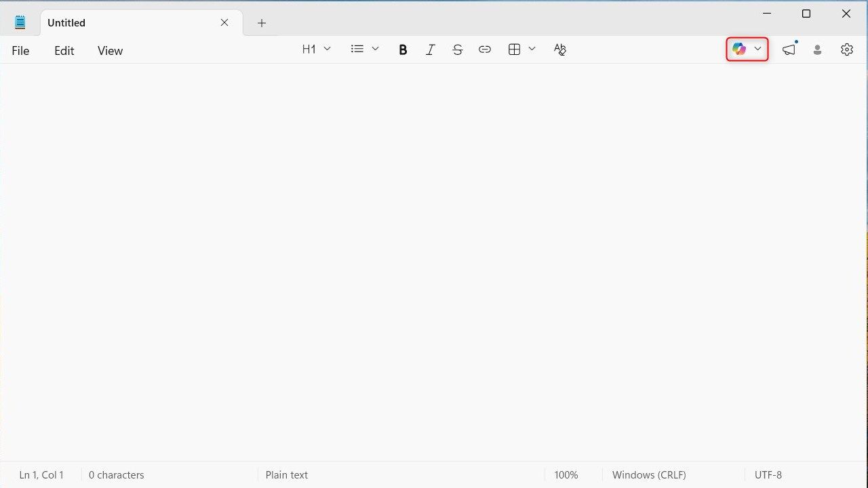Open the View menu

pyautogui.click(x=110, y=51)
